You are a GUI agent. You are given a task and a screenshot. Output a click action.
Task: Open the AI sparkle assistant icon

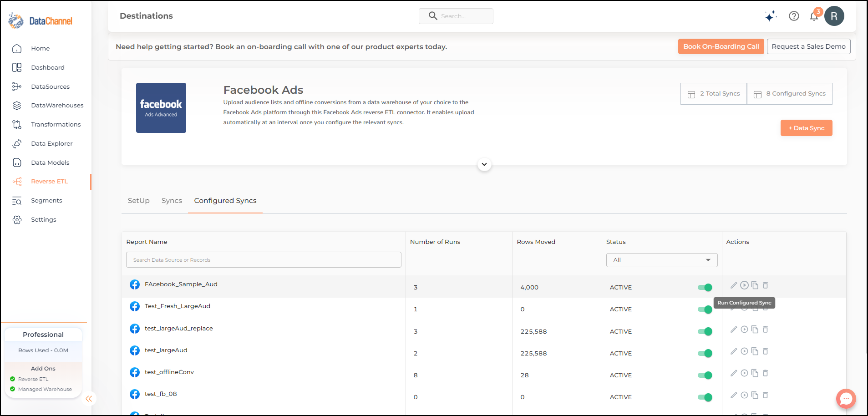[771, 16]
